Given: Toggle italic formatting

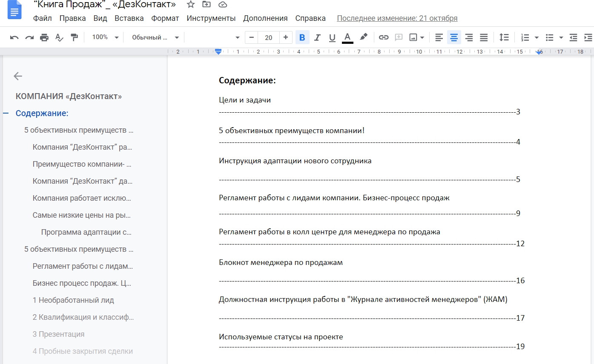Looking at the screenshot, I should click(x=317, y=37).
